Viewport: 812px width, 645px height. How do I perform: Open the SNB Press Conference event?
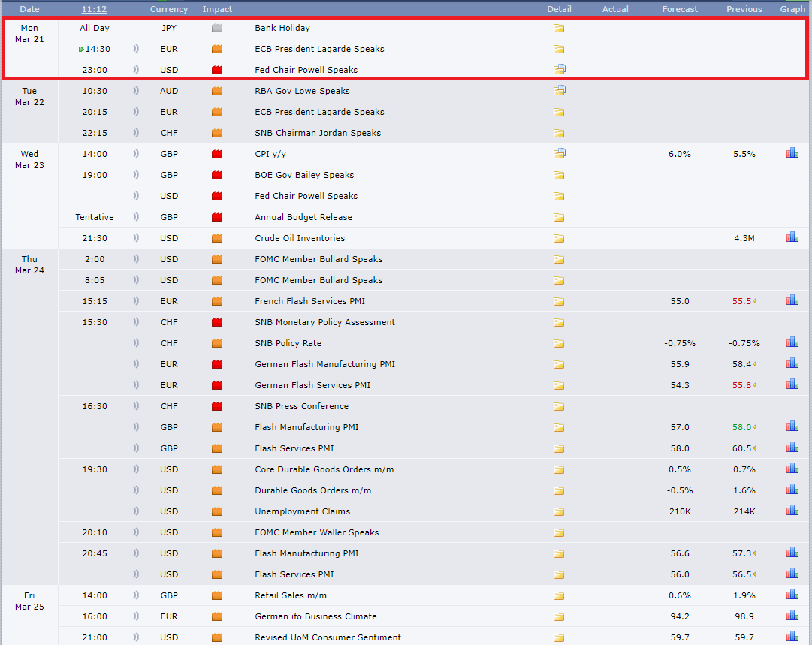click(x=301, y=406)
